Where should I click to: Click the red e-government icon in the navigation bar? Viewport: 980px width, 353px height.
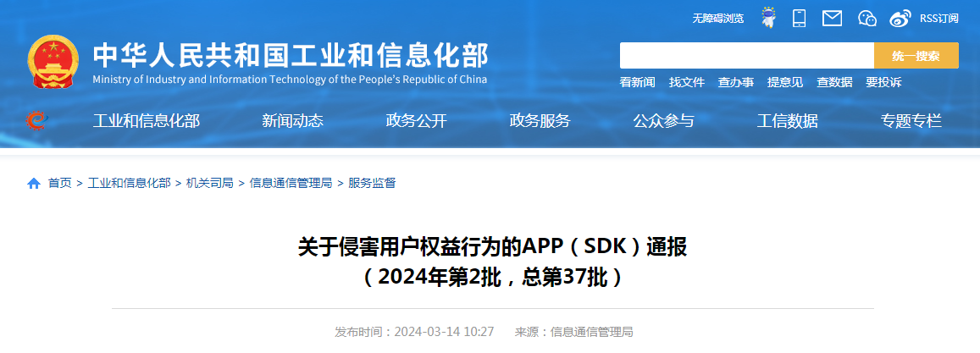coord(37,120)
